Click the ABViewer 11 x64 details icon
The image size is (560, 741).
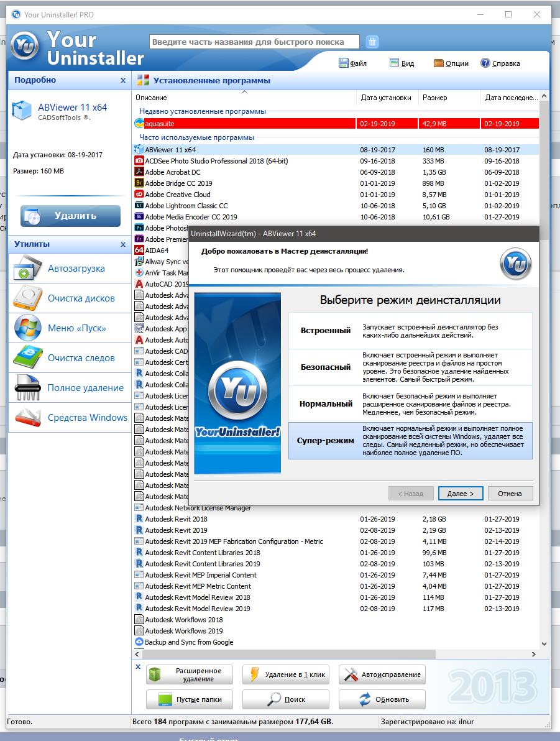[x=21, y=111]
